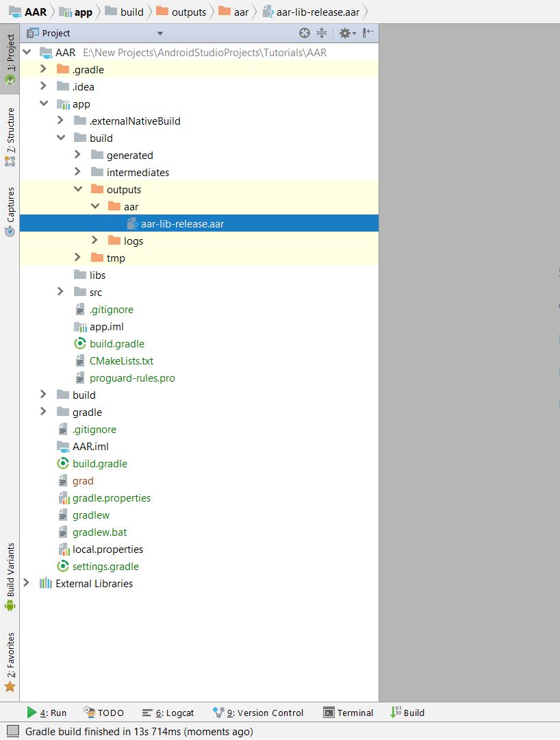Expand the gradle folder
The width and height of the screenshot is (560, 740).
pos(43,412)
